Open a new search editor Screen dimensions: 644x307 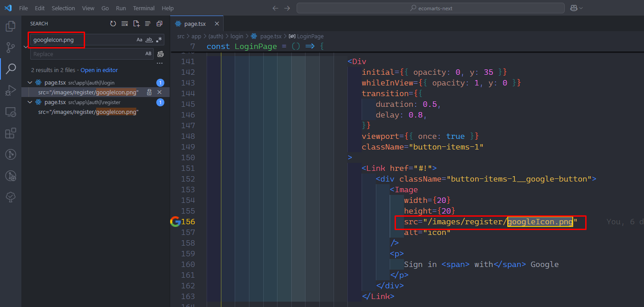point(136,24)
